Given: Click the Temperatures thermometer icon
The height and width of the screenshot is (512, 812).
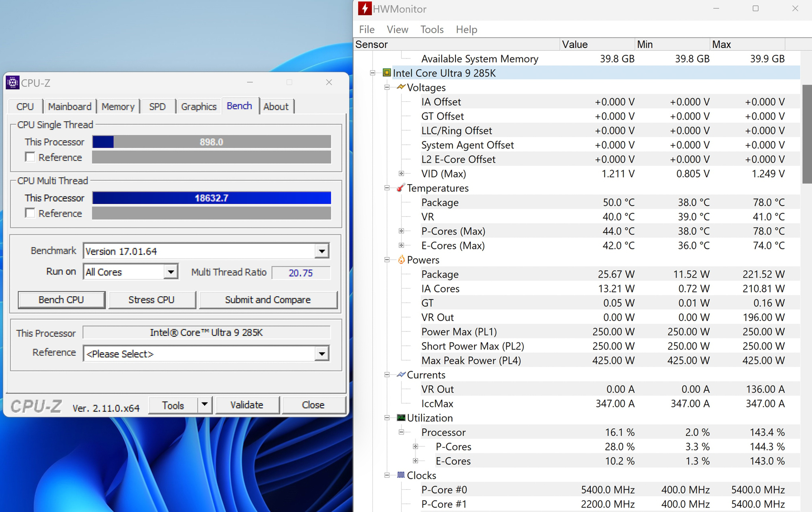Looking at the screenshot, I should [x=401, y=188].
